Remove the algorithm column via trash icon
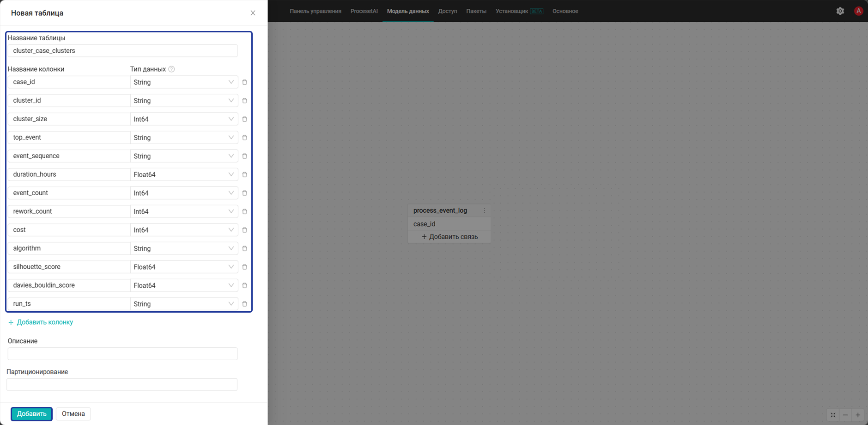 coord(244,249)
